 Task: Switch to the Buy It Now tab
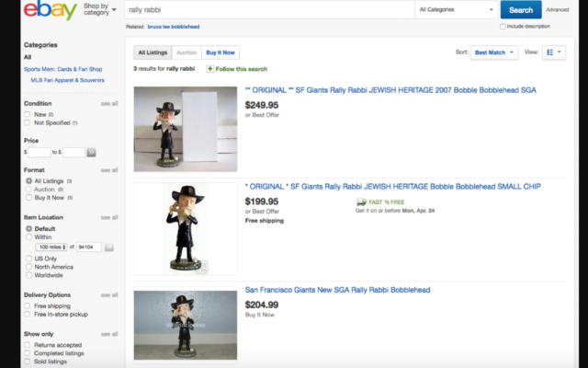(219, 52)
